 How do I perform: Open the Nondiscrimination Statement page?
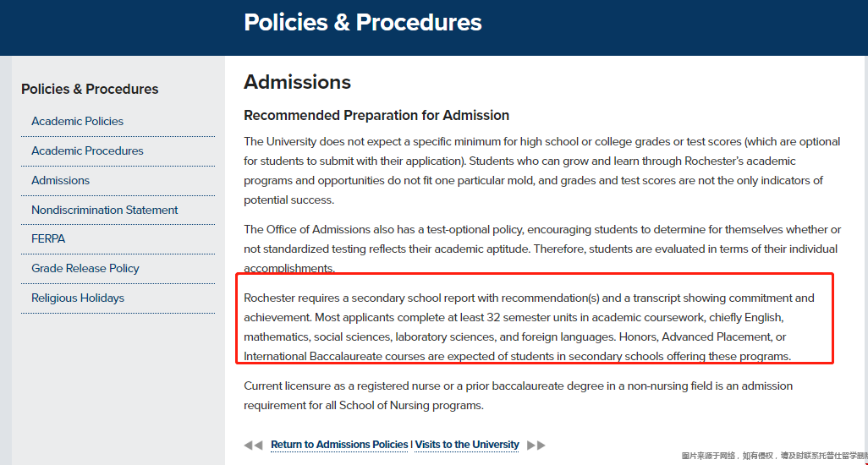pos(104,210)
